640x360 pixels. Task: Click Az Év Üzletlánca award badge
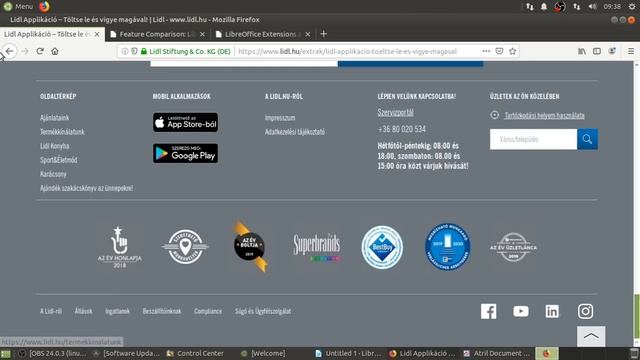click(x=513, y=247)
